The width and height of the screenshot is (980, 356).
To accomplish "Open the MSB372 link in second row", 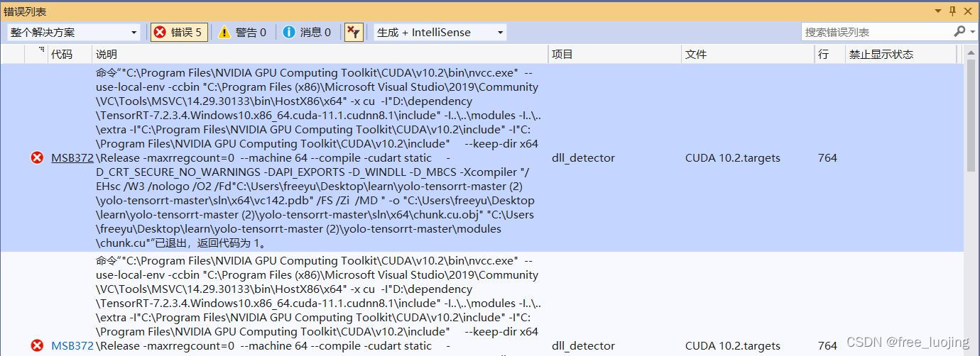I will [72, 345].
